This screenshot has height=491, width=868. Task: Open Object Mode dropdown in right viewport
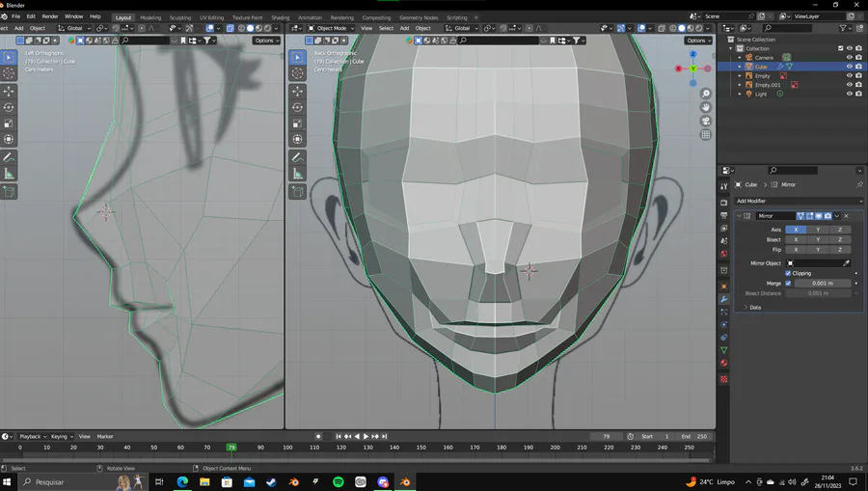tap(331, 28)
